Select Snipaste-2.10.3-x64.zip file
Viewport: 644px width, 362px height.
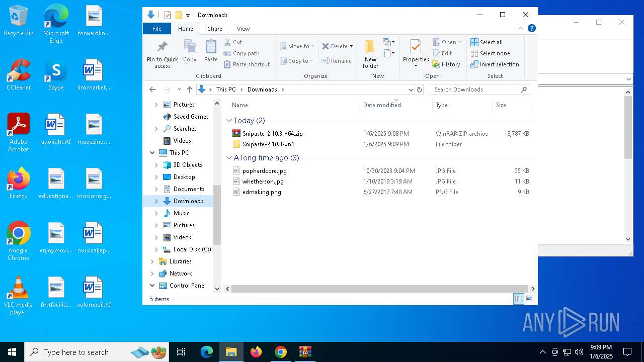[272, 134]
